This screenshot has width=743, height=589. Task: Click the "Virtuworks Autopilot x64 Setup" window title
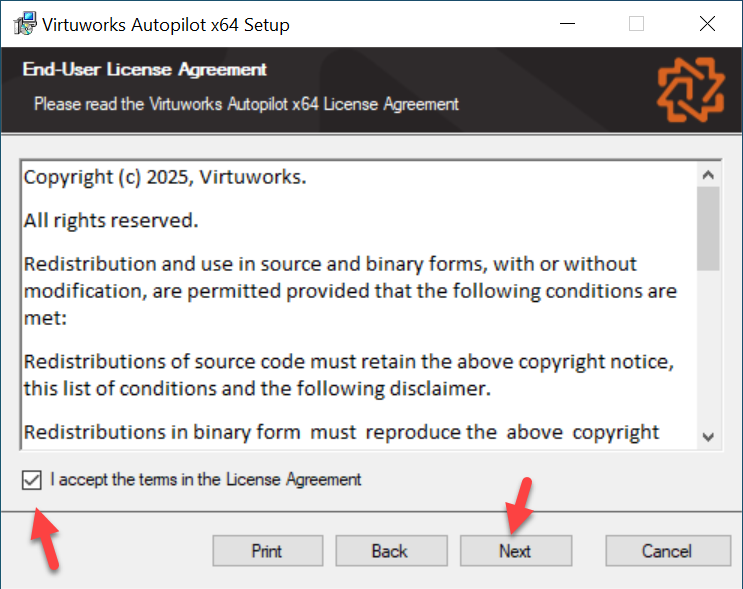[x=166, y=25]
